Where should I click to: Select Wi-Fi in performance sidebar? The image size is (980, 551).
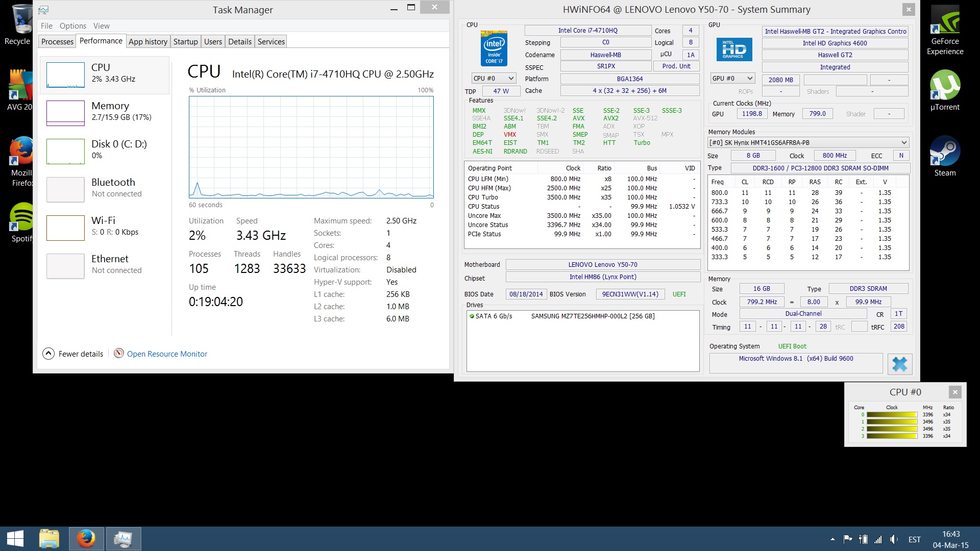(x=105, y=228)
